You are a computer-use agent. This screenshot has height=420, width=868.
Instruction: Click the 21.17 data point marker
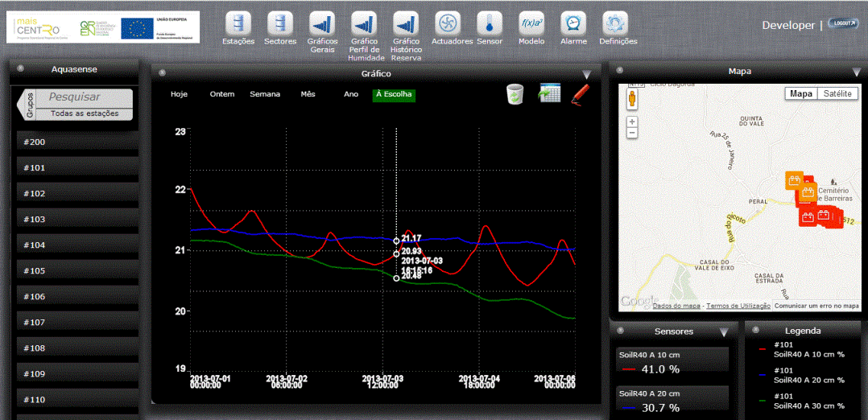click(396, 241)
